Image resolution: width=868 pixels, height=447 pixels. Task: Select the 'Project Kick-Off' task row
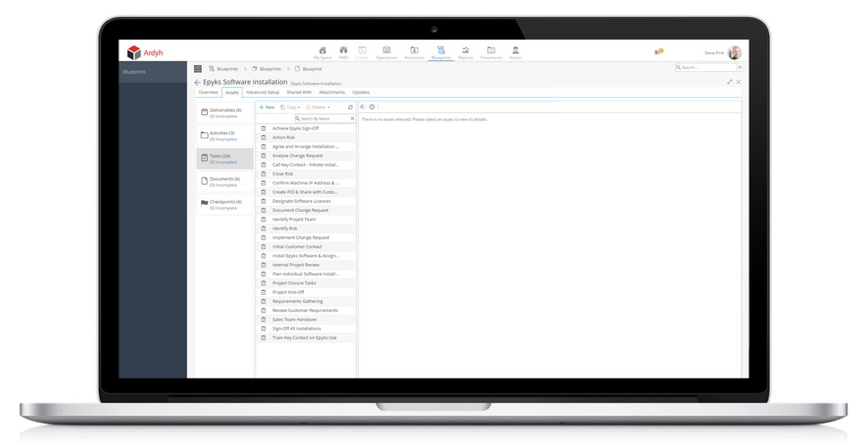pyautogui.click(x=305, y=292)
